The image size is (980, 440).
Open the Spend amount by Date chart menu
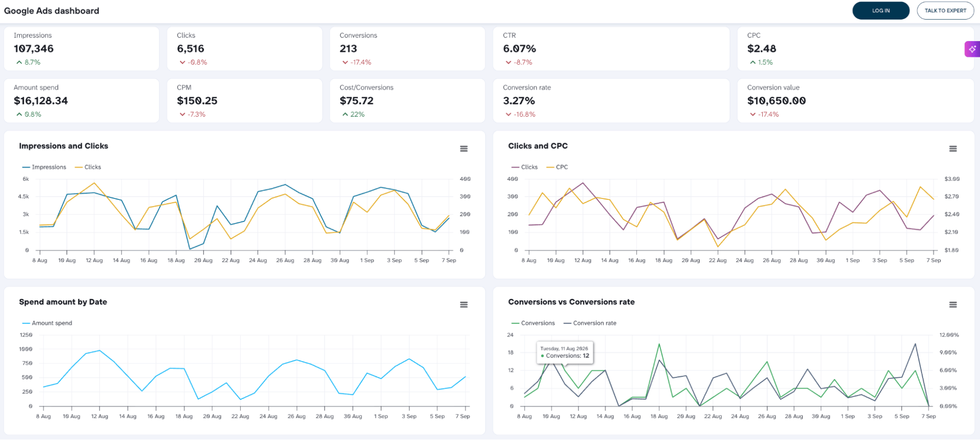[463, 304]
